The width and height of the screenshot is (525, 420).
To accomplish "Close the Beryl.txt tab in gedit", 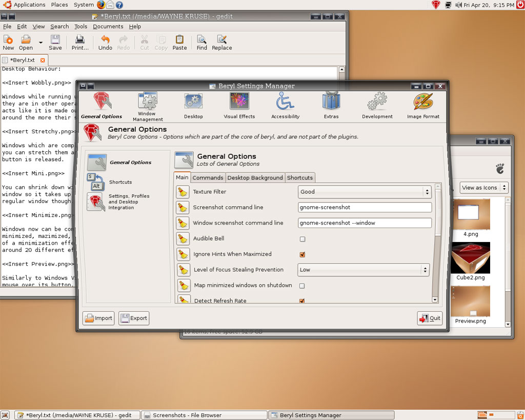I will coord(43,61).
